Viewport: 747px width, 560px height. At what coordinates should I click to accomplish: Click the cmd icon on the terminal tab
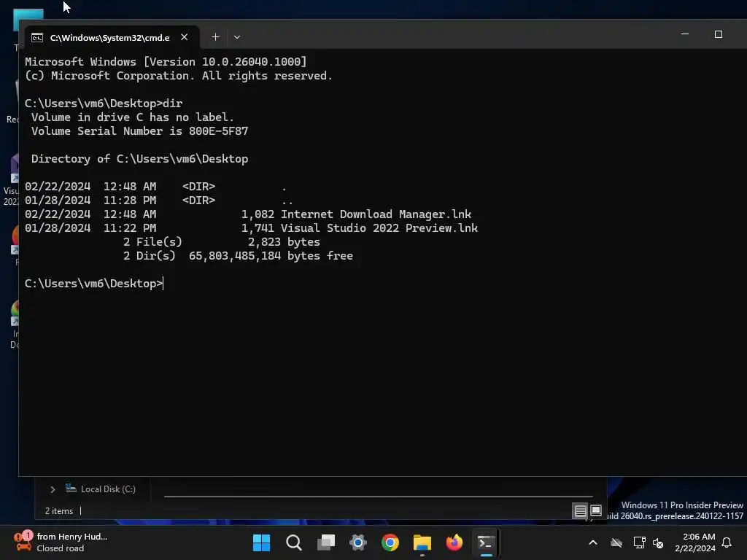coord(37,38)
